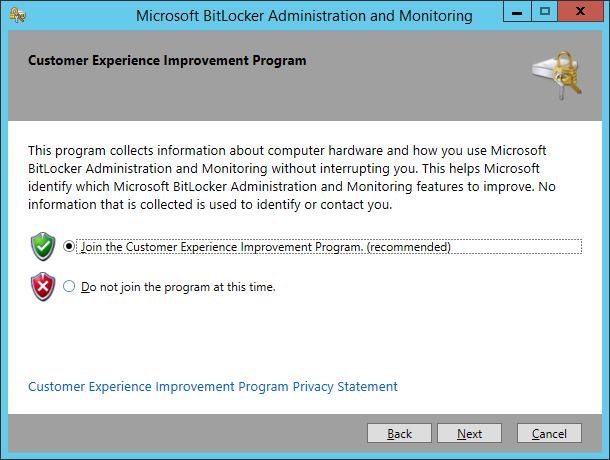Click the program description paragraph text

tap(292, 177)
